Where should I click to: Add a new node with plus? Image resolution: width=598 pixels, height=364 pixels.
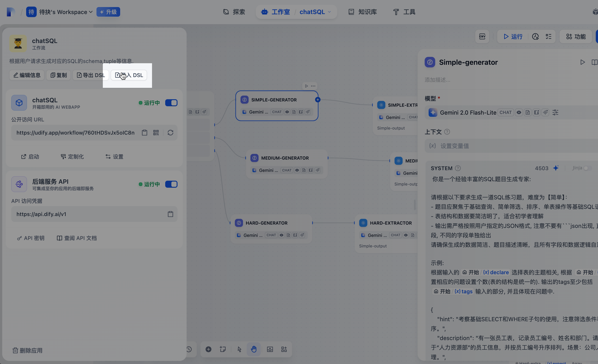coord(208,349)
